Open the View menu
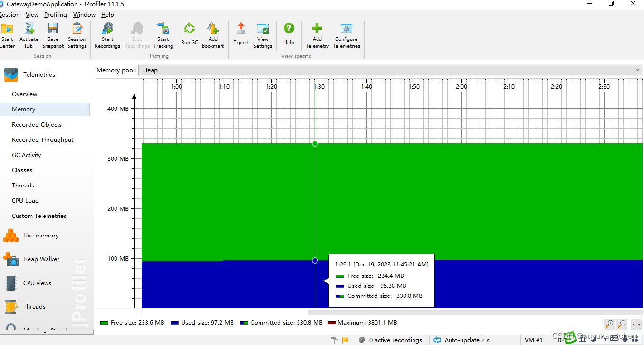 [32, 15]
